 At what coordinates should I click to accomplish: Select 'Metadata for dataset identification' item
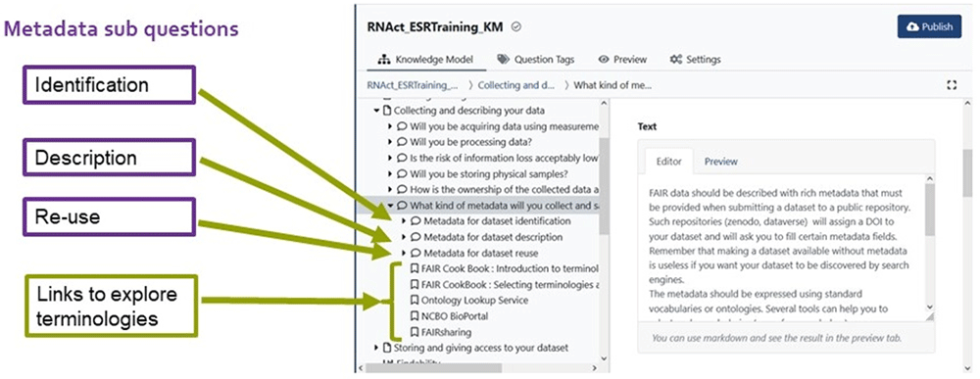coord(497,221)
